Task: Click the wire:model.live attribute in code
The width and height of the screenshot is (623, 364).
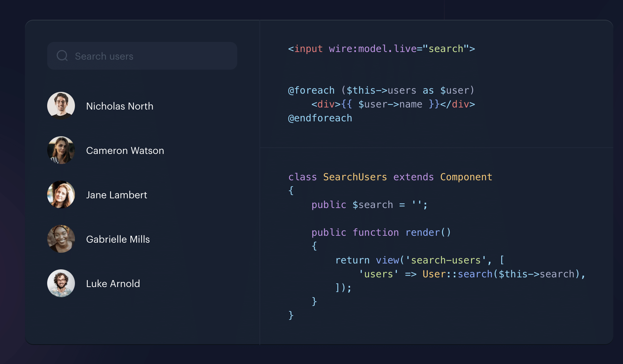Action: pyautogui.click(x=373, y=49)
